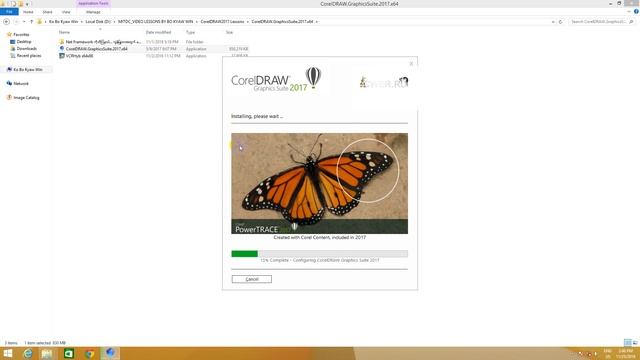
Task: Switch to CorelDRAW installer taskbar icon
Action: tap(110, 353)
